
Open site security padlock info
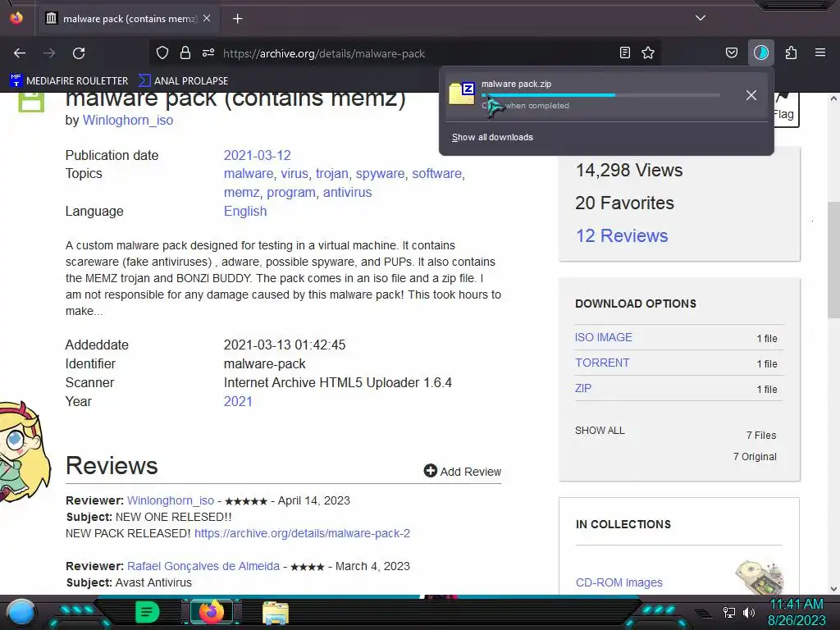pos(185,53)
